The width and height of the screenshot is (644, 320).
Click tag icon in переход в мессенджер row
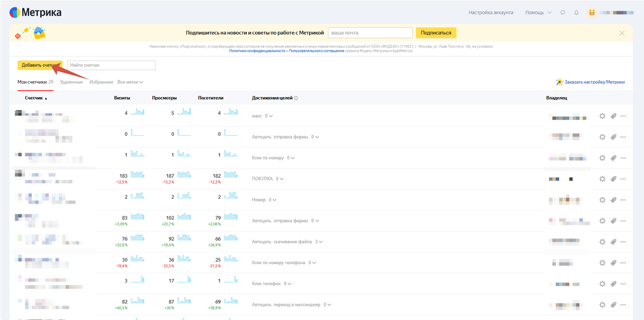[613, 305]
